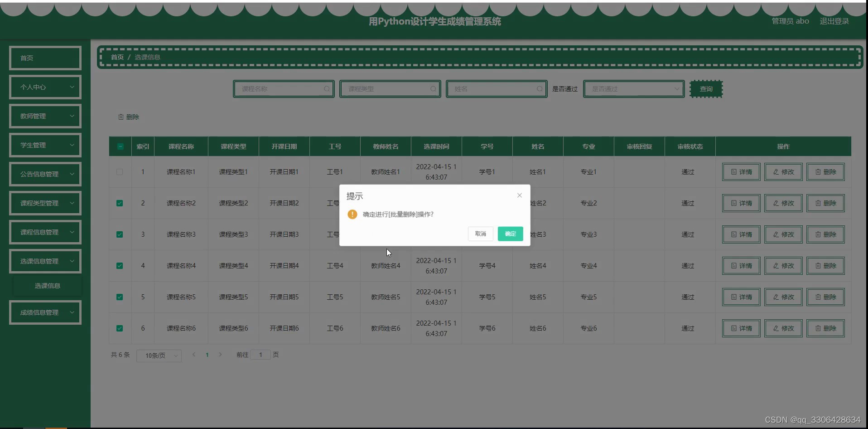Uncheck the checkbox for row 4
The width and height of the screenshot is (868, 429).
tap(120, 266)
